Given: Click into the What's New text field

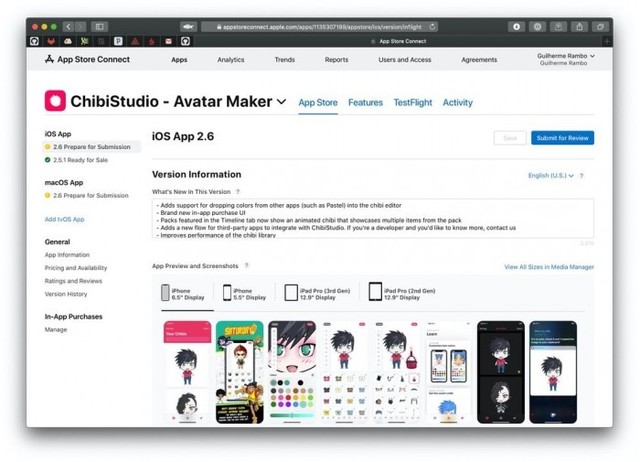Looking at the screenshot, I should click(372, 218).
